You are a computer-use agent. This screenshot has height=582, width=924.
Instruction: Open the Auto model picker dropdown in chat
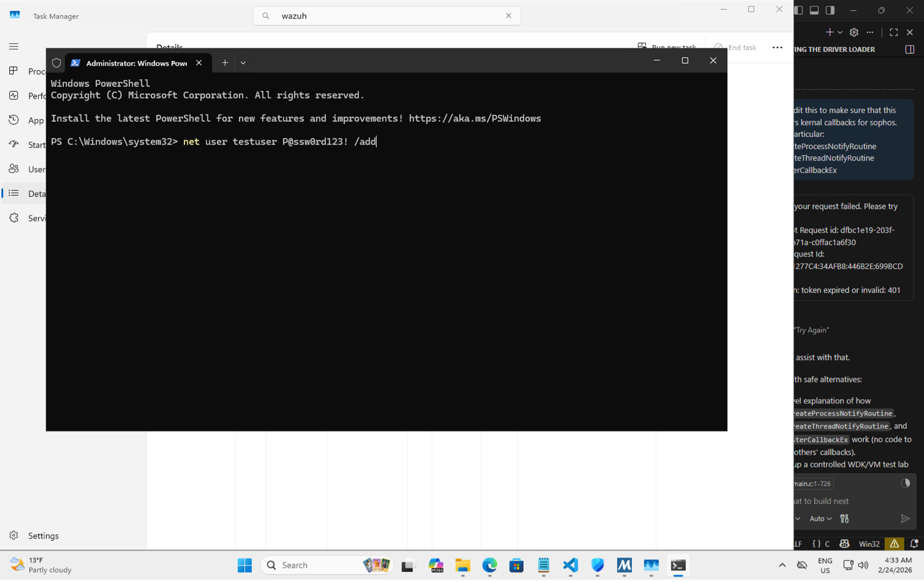click(820, 518)
